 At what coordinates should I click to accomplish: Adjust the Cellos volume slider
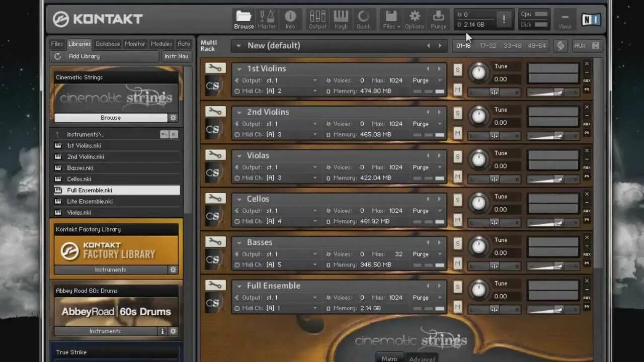pyautogui.click(x=552, y=223)
